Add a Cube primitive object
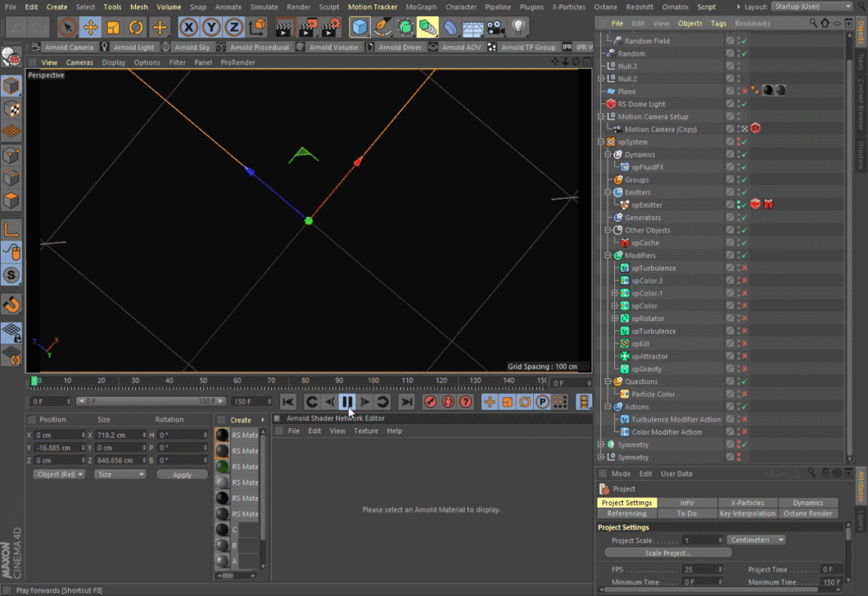This screenshot has width=868, height=596. point(359,28)
